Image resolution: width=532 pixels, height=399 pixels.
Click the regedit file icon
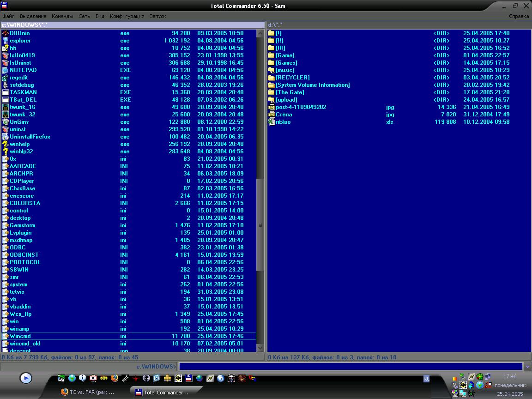pos(5,78)
